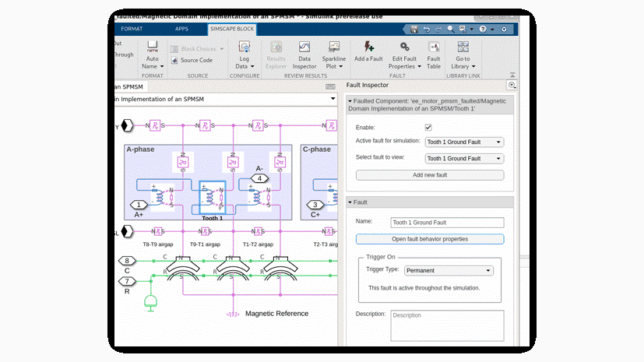644x362 pixels.
Task: Click the Auto Name icon
Action: (x=153, y=47)
